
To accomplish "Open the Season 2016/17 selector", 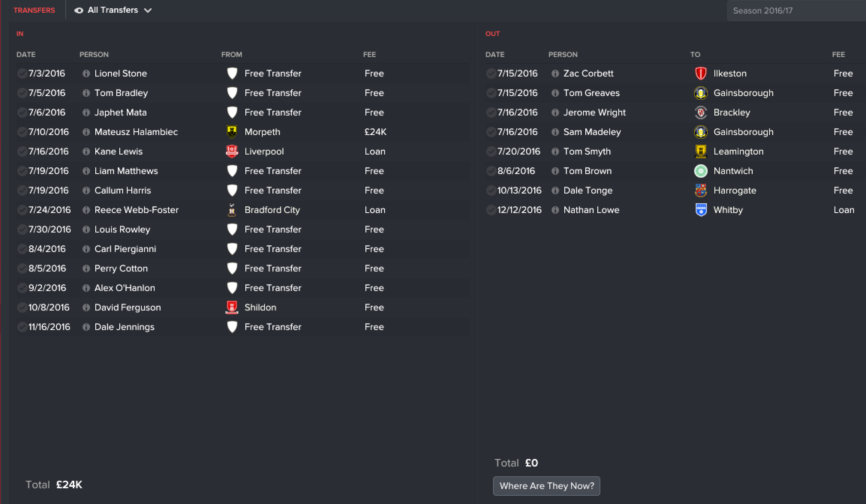I will pos(796,10).
